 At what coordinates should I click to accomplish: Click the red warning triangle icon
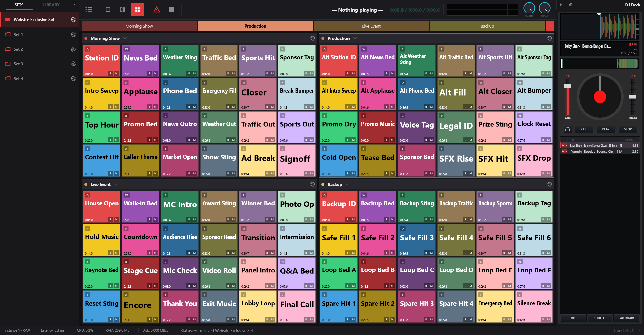(157, 10)
